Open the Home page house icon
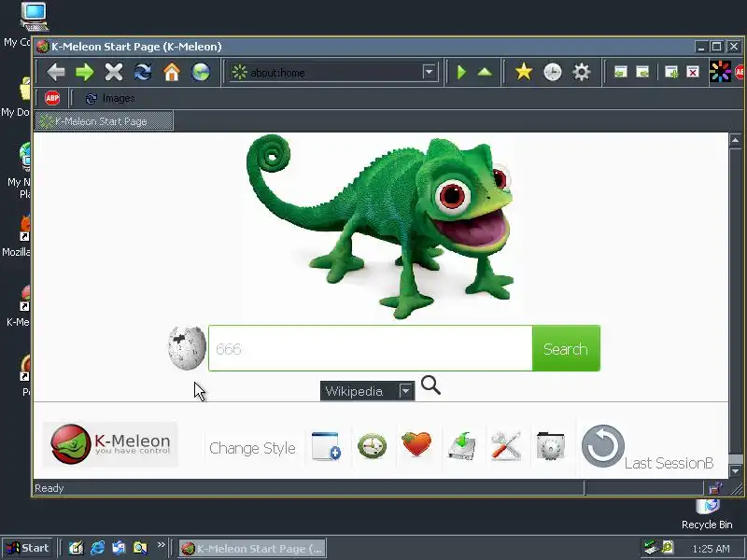Image resolution: width=747 pixels, height=560 pixels. click(x=172, y=73)
